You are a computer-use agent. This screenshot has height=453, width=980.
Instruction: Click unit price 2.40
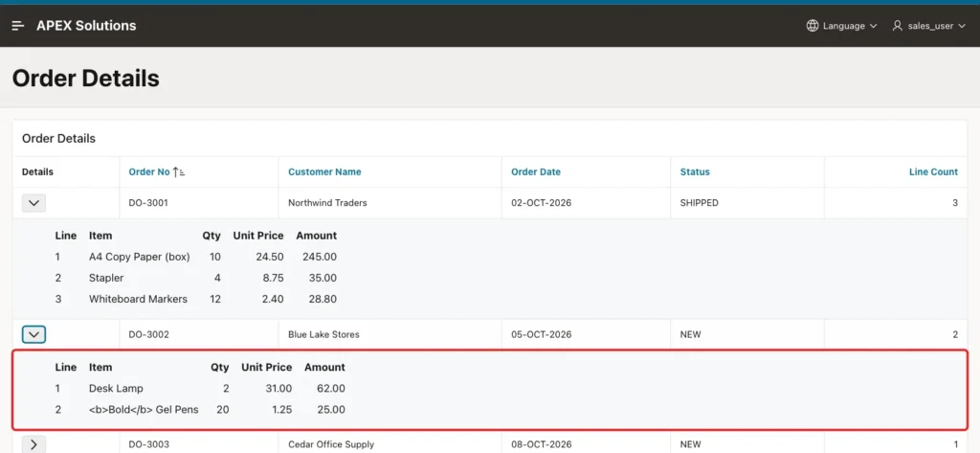273,299
